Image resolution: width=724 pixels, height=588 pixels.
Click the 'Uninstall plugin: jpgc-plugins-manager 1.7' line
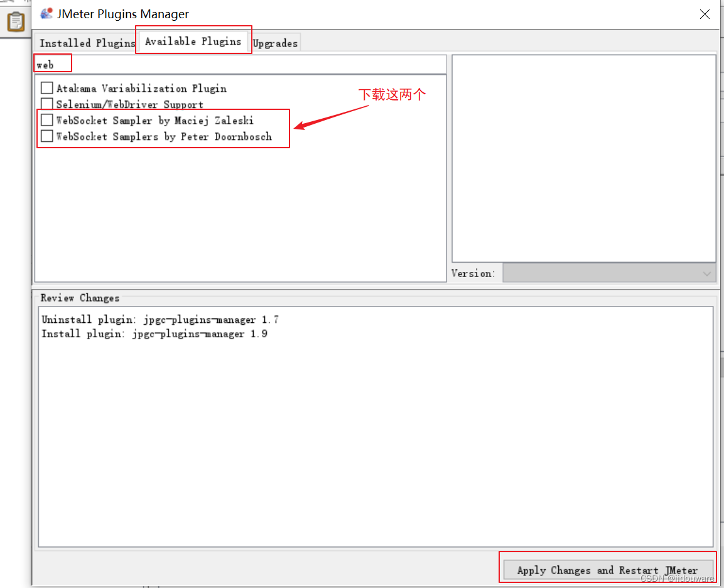(160, 320)
